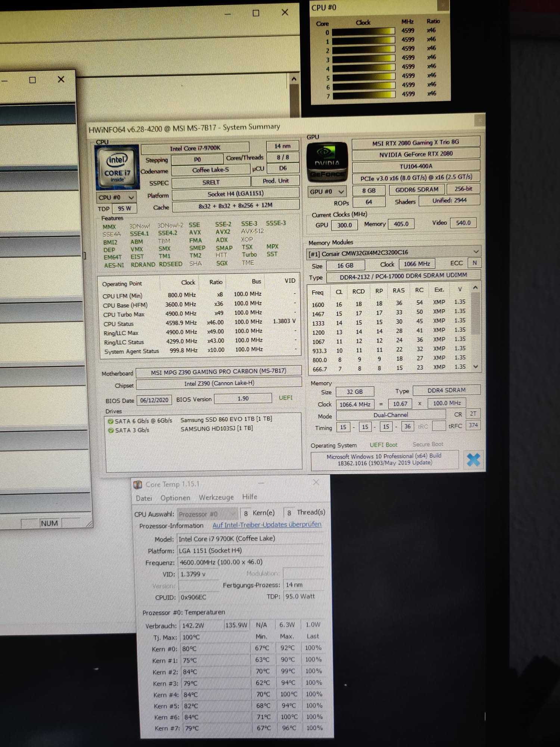Click the BIOS Version 1.90 field

[243, 399]
